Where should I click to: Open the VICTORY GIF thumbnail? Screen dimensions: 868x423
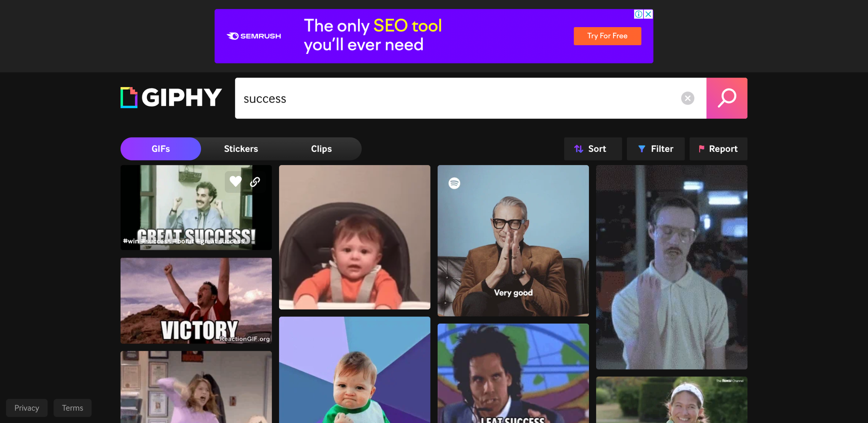(x=196, y=301)
